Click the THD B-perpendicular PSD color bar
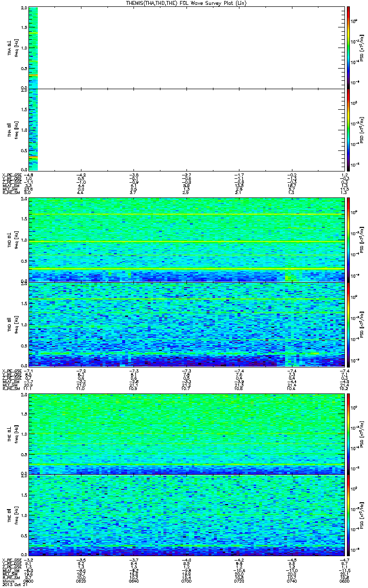 (x=348, y=239)
